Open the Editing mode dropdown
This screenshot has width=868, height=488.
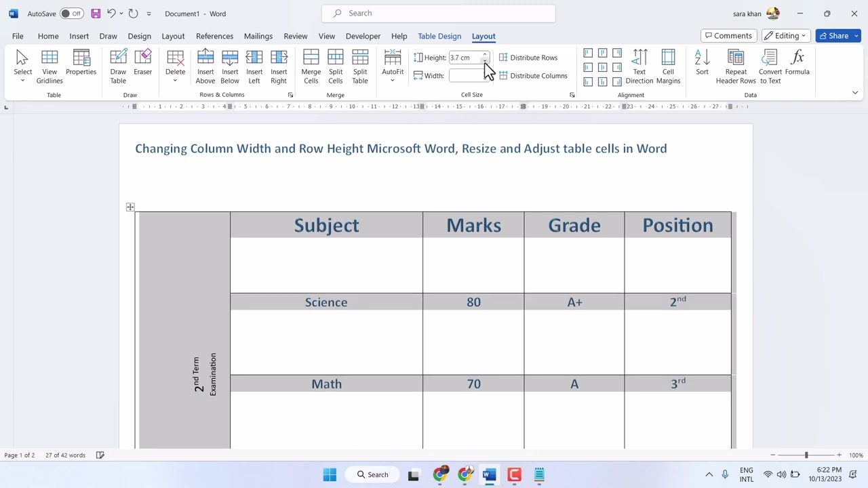(787, 36)
